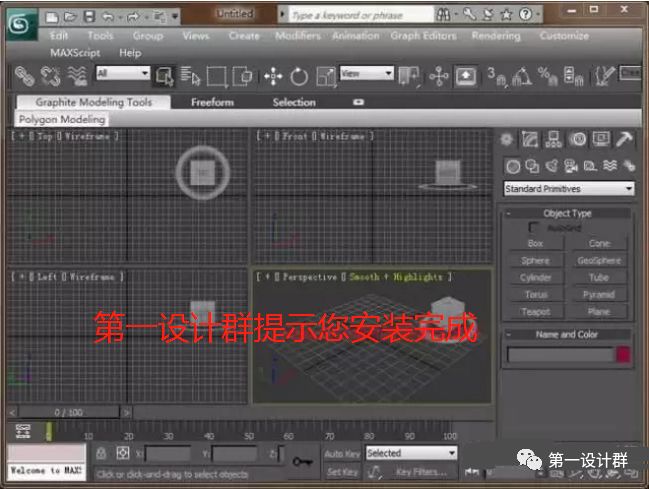Activate the Select Object tool
649x489 pixels.
click(164, 77)
